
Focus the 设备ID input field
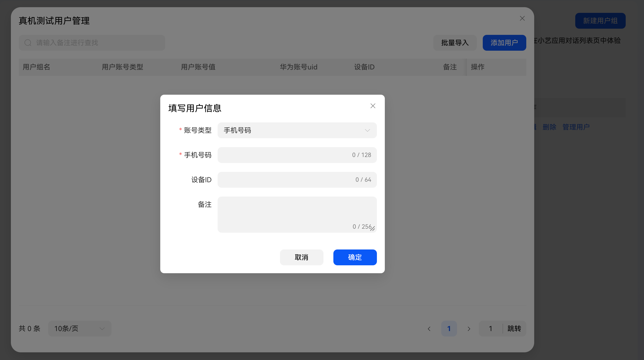285,180
